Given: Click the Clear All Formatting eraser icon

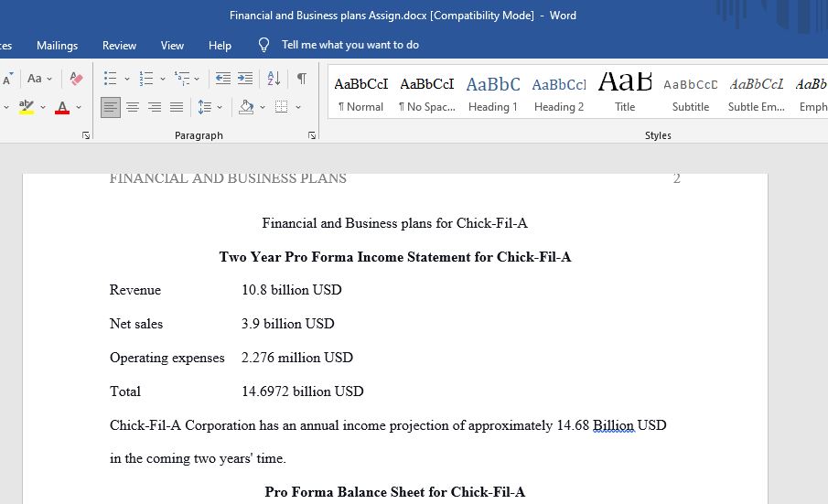Looking at the screenshot, I should [76, 79].
